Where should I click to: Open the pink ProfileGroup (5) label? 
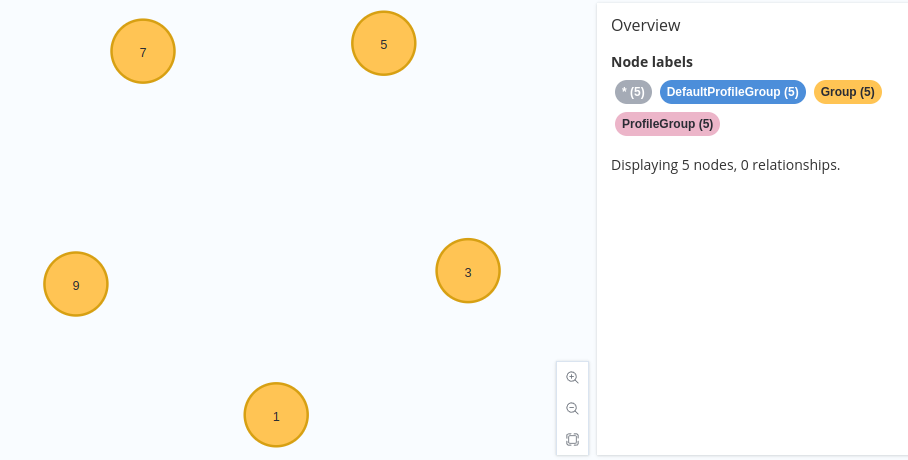pos(667,124)
